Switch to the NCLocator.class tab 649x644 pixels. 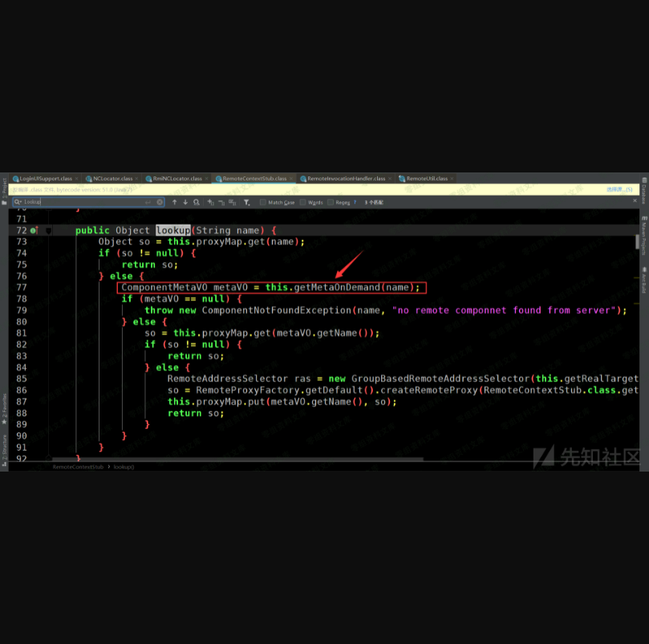click(112, 179)
